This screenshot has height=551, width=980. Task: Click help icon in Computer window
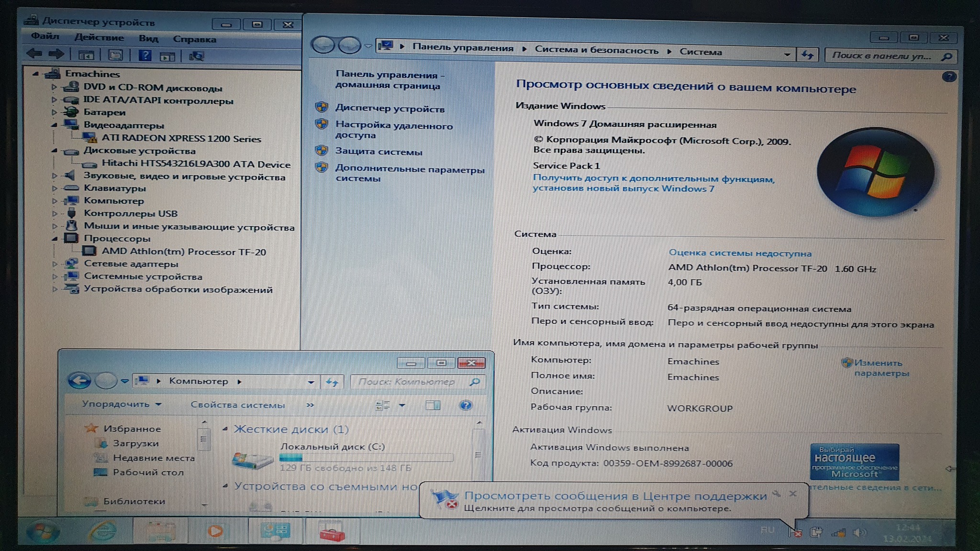[465, 406]
